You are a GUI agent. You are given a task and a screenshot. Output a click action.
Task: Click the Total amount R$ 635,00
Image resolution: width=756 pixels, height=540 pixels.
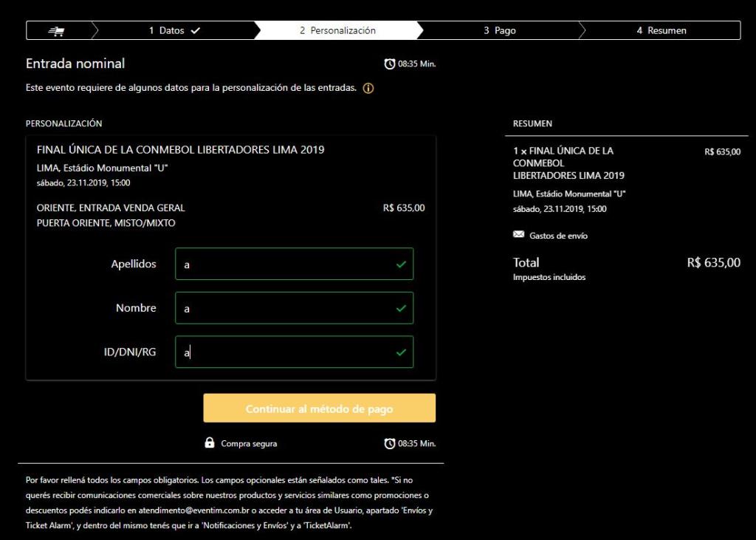pos(714,262)
